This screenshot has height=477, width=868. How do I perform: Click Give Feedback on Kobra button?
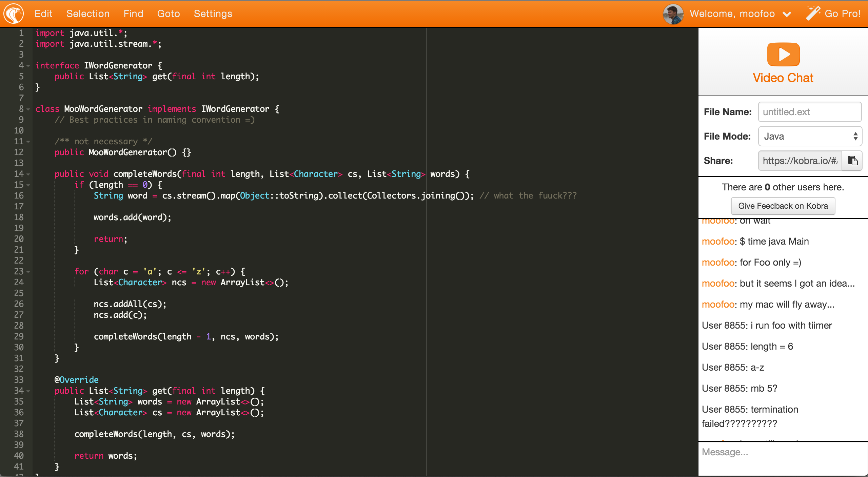pyautogui.click(x=783, y=206)
